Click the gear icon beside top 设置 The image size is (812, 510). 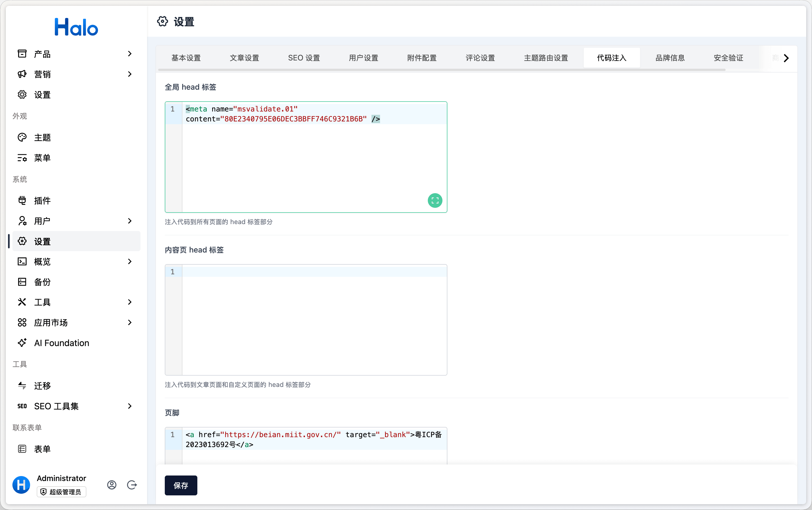pyautogui.click(x=22, y=94)
